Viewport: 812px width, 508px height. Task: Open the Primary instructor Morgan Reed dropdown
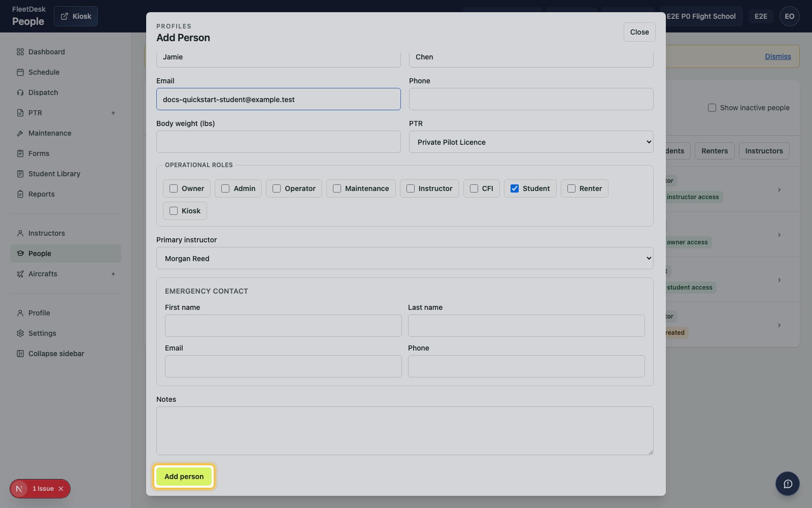tap(404, 258)
